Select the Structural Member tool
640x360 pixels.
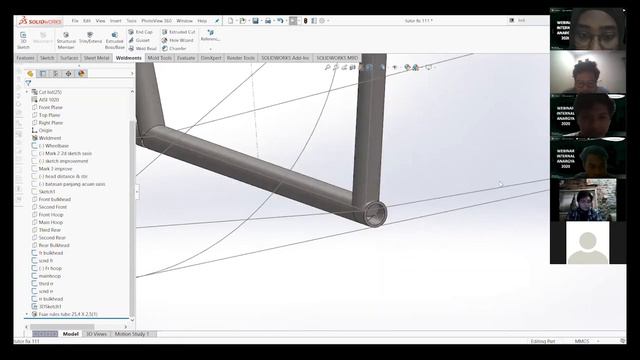[x=66, y=40]
